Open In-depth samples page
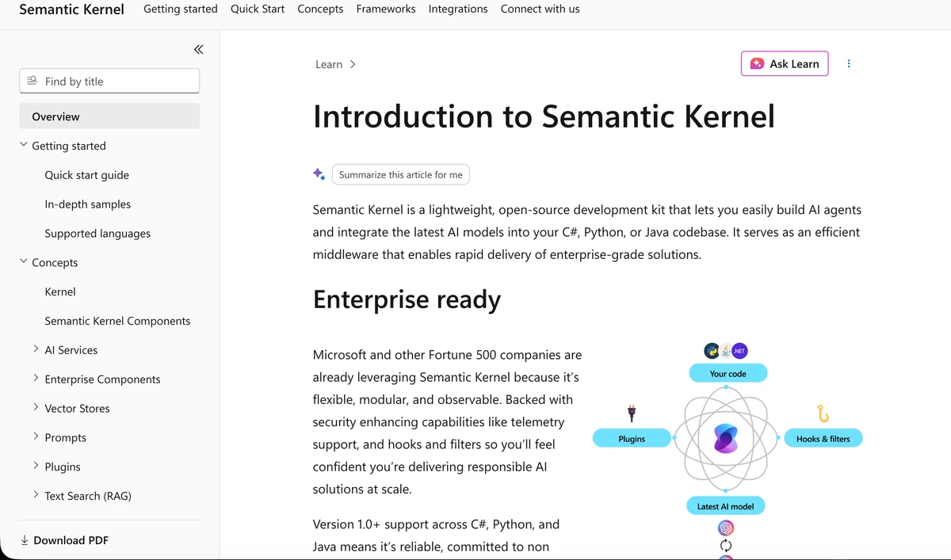951x560 pixels. point(88,204)
